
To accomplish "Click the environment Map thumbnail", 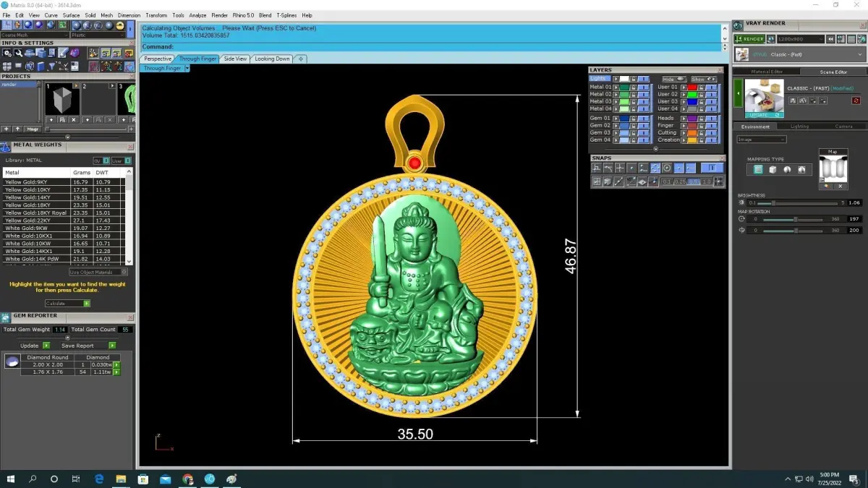I will pos(833,170).
